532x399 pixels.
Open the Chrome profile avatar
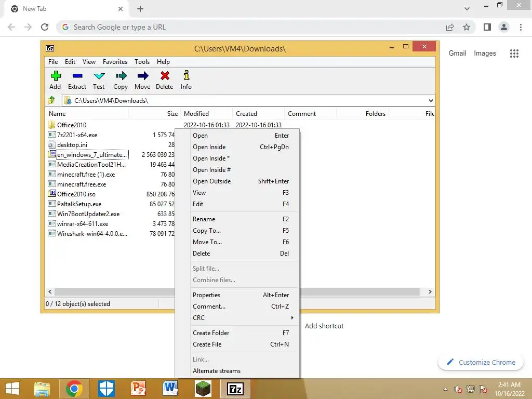(x=504, y=27)
